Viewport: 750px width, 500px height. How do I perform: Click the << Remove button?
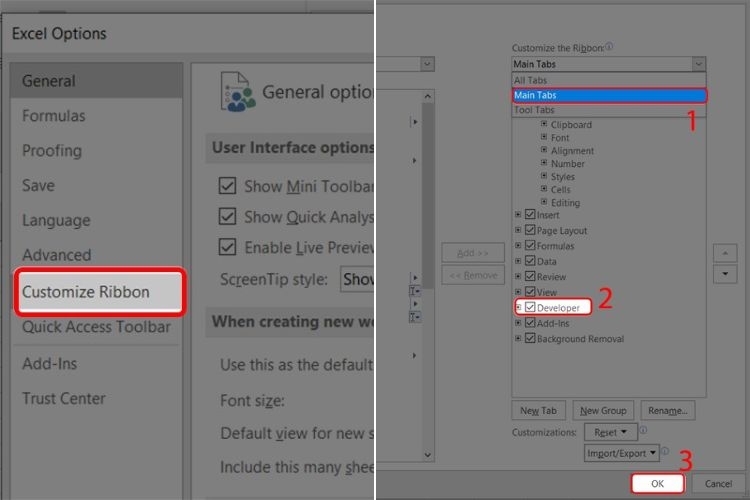tap(473, 275)
